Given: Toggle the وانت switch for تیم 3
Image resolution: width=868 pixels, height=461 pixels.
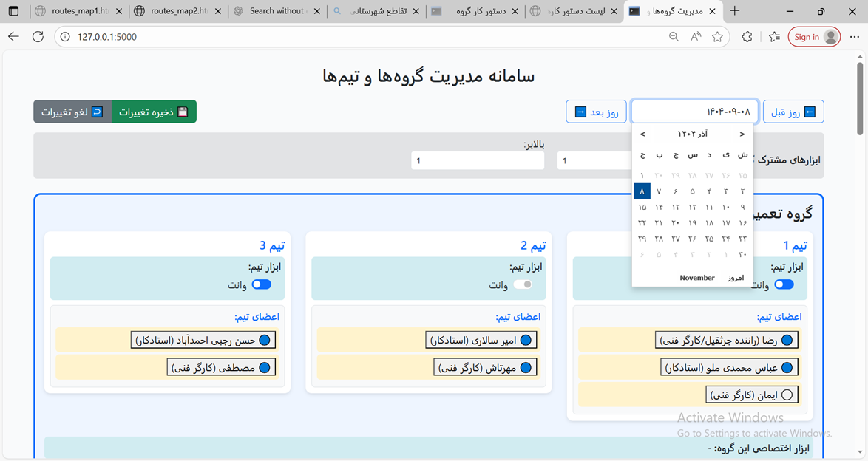Looking at the screenshot, I should pyautogui.click(x=262, y=284).
